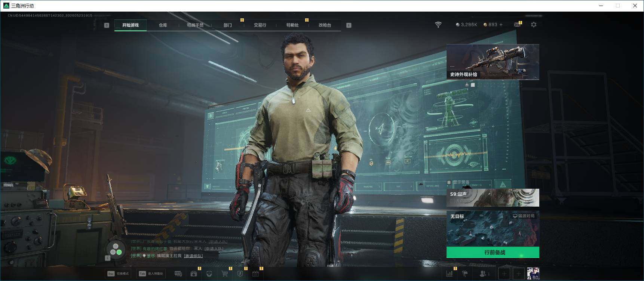Open the player avatar profile
644x281 pixels.
click(533, 274)
